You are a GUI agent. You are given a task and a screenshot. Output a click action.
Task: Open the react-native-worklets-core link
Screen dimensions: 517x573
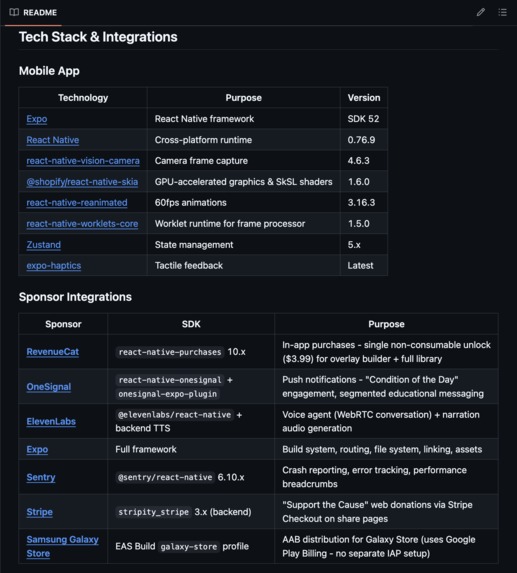[x=82, y=224]
